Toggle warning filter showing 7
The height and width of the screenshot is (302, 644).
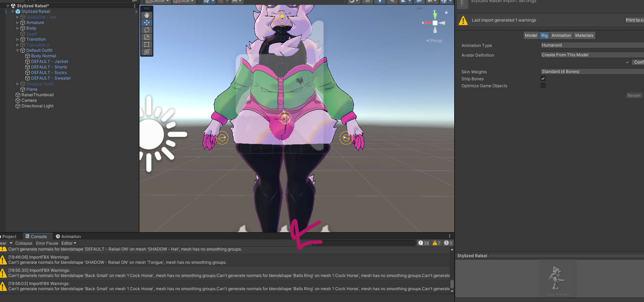point(437,243)
